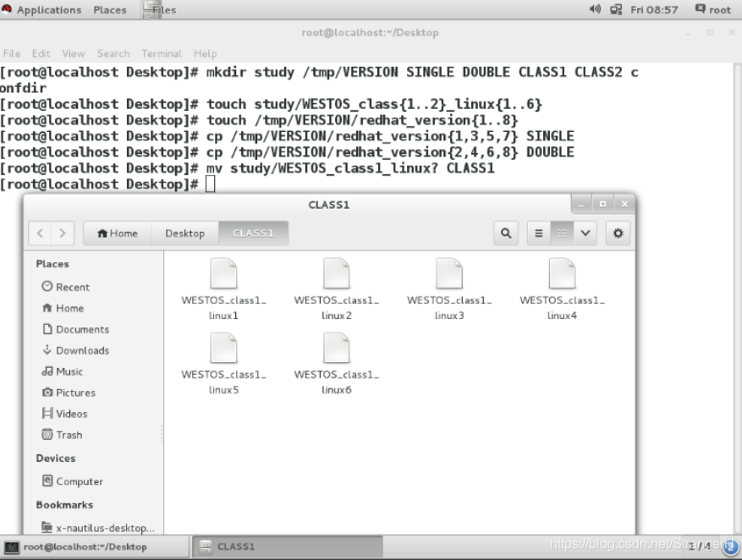The image size is (742, 560).
Task: Switch to list view in file manager
Action: pos(538,233)
